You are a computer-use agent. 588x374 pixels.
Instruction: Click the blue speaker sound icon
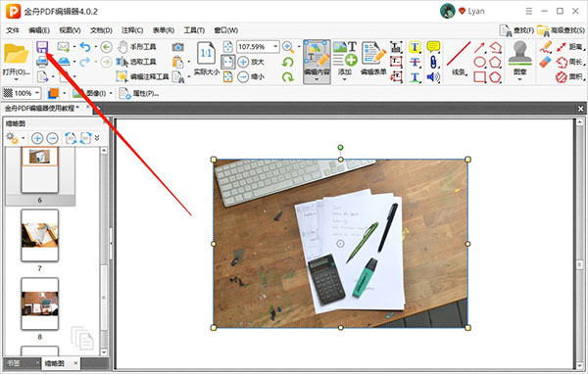[433, 76]
